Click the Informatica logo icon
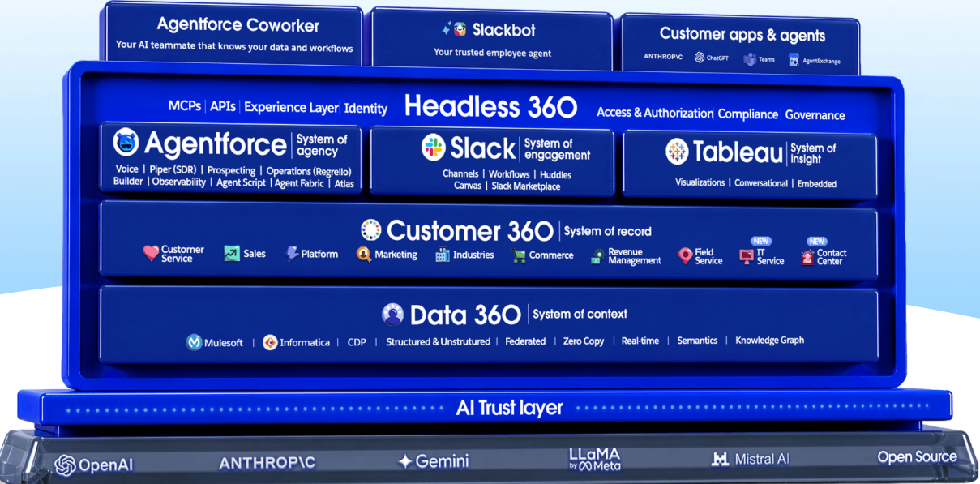 point(270,342)
